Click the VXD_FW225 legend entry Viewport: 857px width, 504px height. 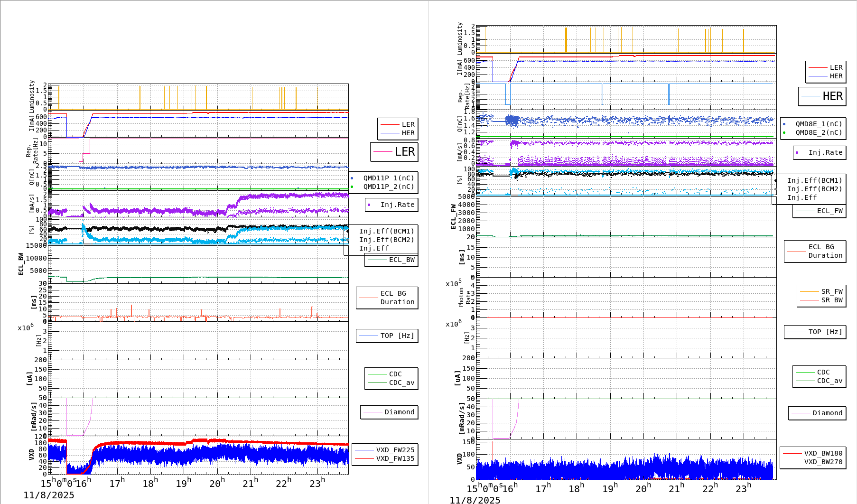pos(395,450)
